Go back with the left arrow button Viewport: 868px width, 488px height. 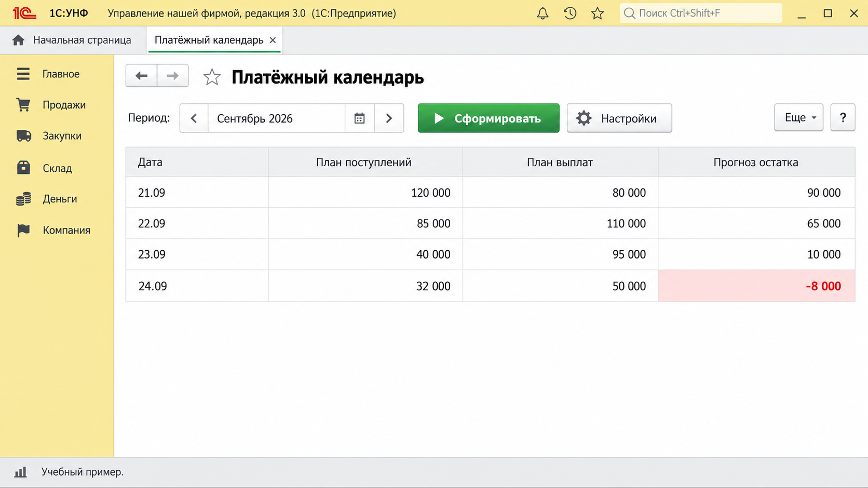coord(141,76)
